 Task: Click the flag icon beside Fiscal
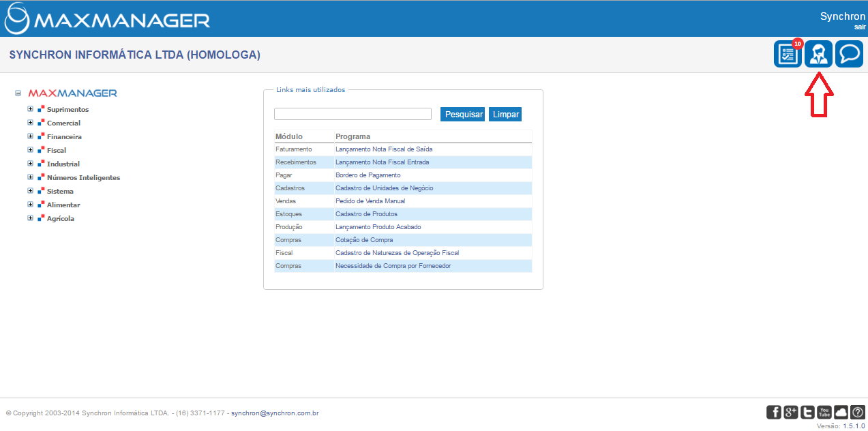point(41,150)
